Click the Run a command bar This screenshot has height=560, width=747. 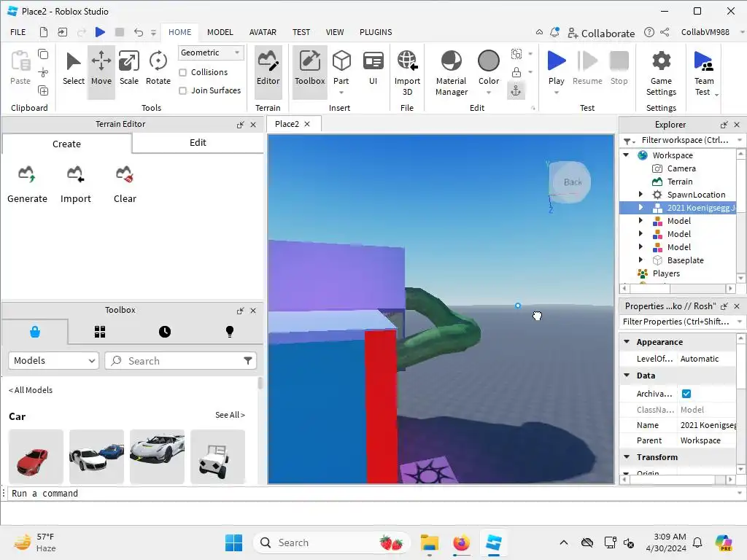click(x=371, y=494)
